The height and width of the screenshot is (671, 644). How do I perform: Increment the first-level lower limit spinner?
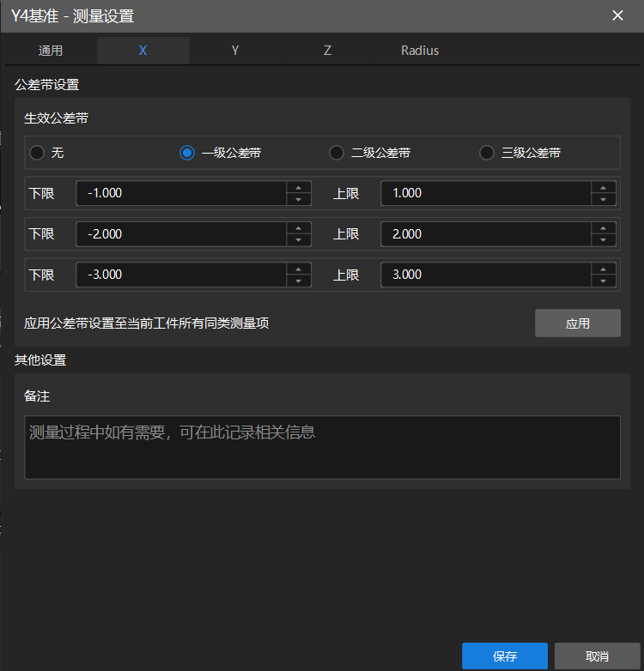298,187
